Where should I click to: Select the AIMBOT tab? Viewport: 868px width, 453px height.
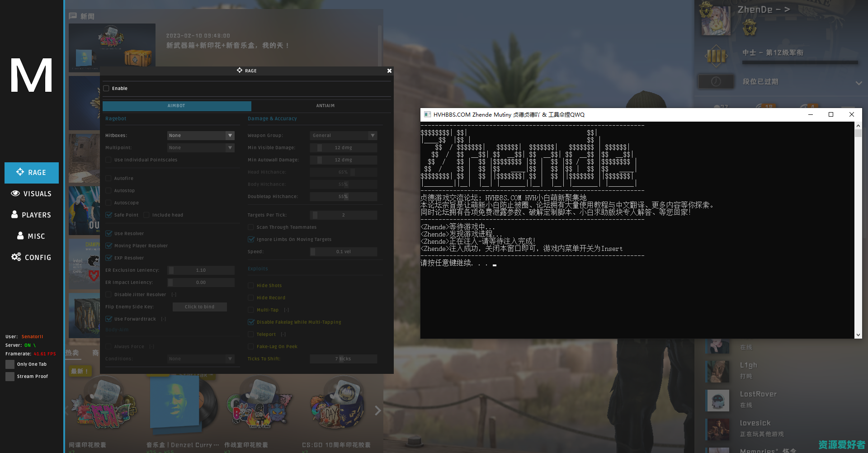pos(176,105)
